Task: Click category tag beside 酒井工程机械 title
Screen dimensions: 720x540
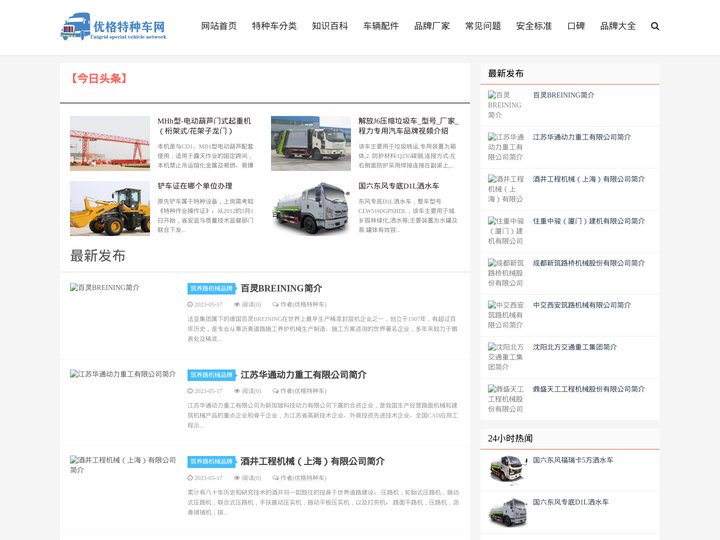Action: tap(212, 461)
